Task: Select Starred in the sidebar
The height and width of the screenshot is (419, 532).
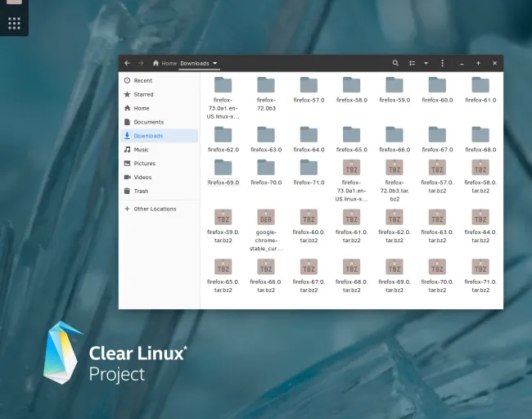Action: click(159, 94)
